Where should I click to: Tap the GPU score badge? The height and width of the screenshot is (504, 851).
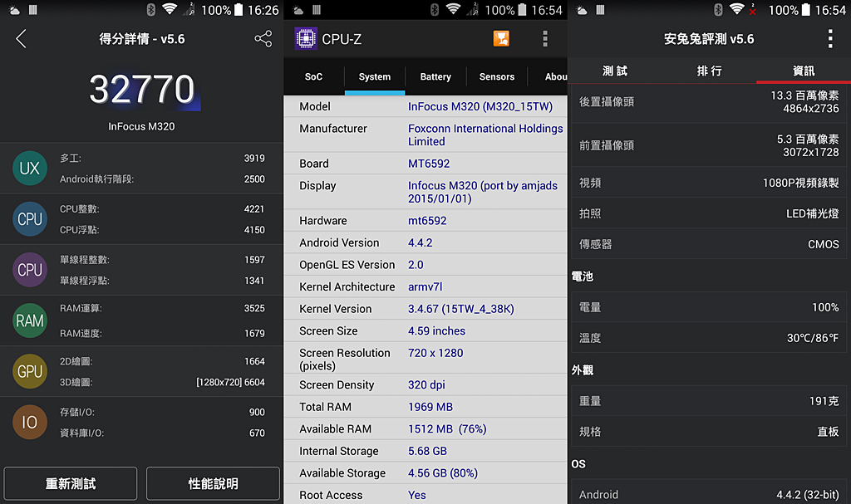tap(30, 372)
